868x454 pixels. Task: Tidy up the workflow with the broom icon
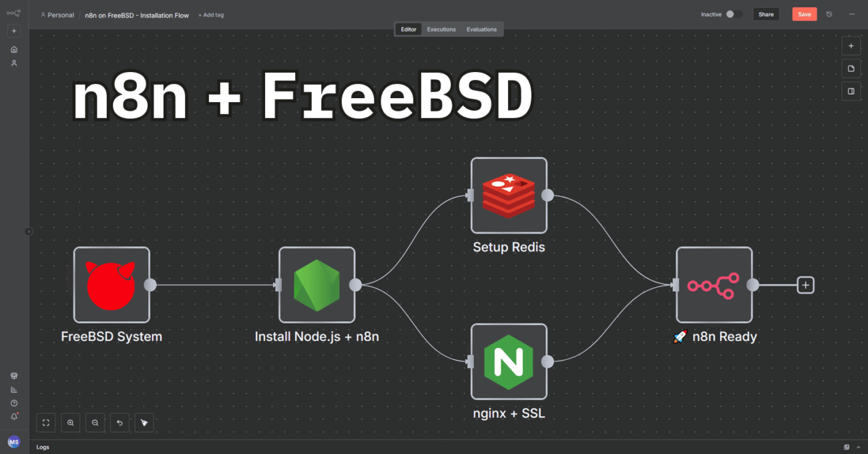tap(144, 423)
